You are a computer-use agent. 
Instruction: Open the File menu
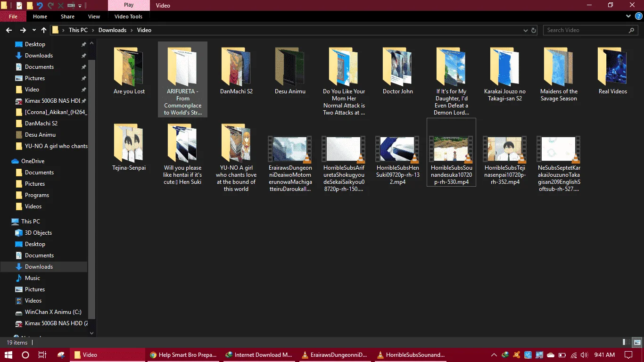tap(13, 16)
